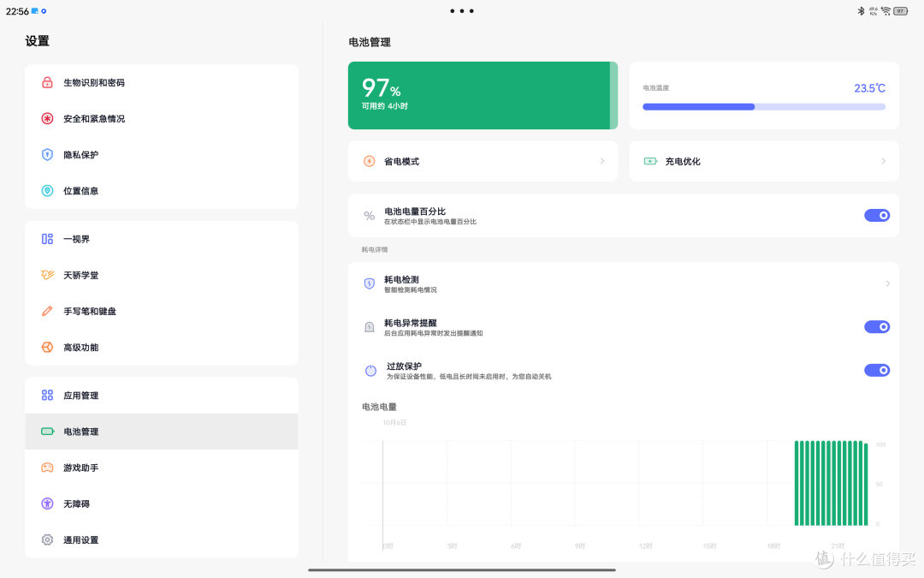Click the 一视界 split-view icon
The height and width of the screenshot is (578, 924).
coord(47,239)
